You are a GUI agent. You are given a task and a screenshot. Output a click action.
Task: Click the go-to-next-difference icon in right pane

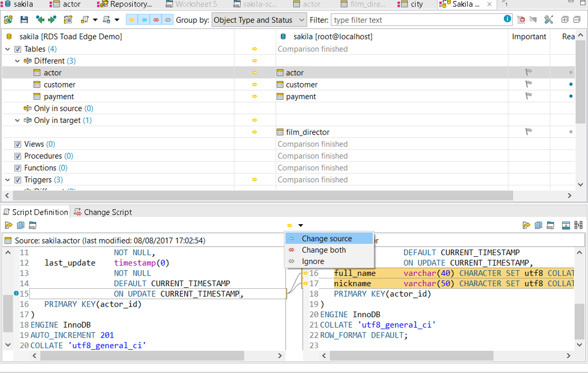click(566, 225)
